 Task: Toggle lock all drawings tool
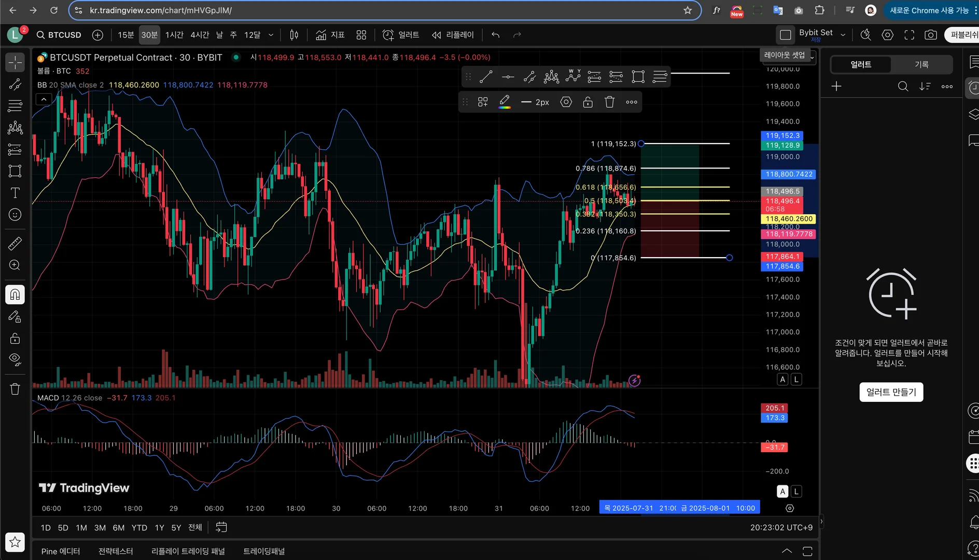tap(15, 338)
